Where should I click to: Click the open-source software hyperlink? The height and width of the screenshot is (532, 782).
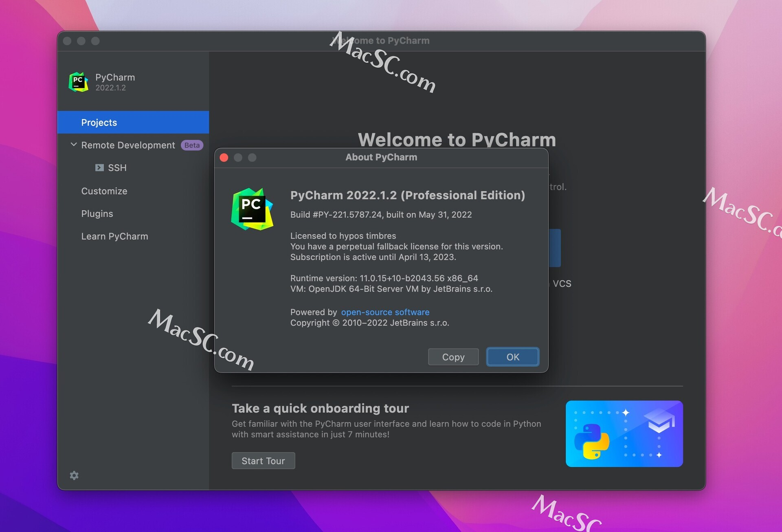[385, 311]
